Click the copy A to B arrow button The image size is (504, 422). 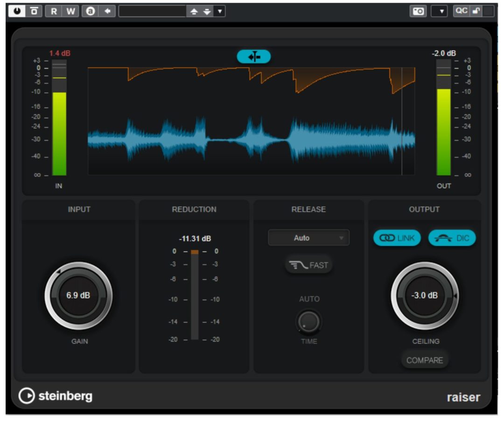click(x=107, y=11)
